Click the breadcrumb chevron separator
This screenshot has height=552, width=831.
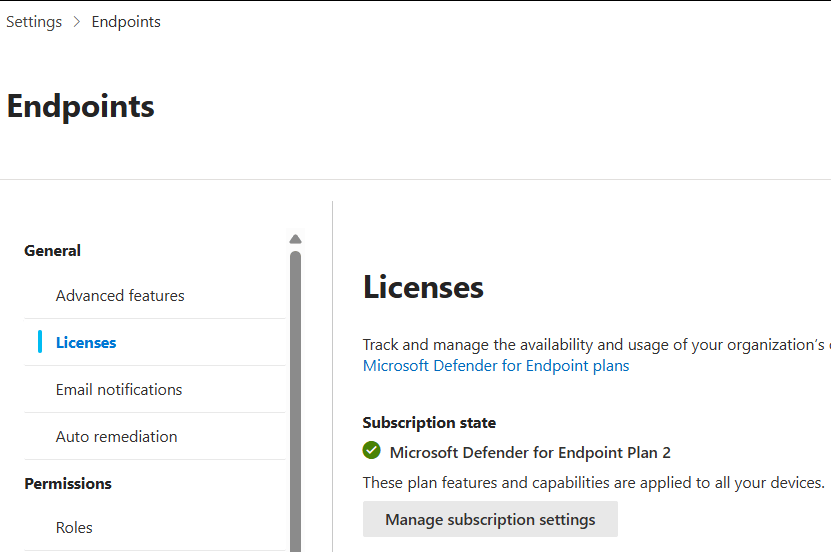77,22
